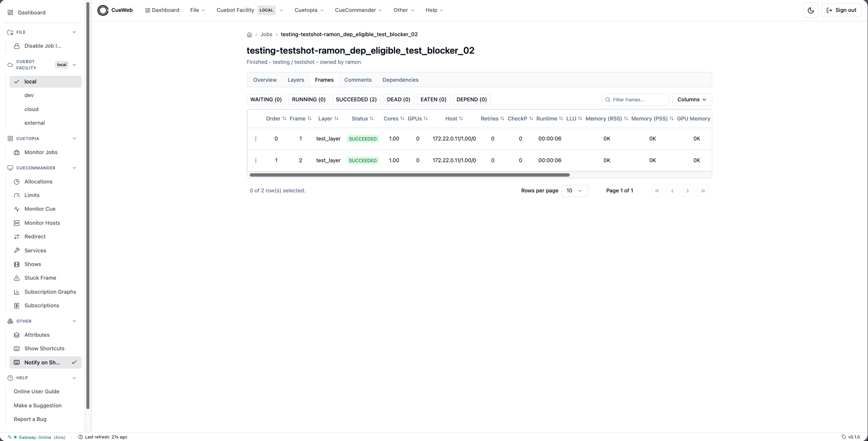The height and width of the screenshot is (441, 868).
Task: Open rows per page dropdown
Action: 575,191
